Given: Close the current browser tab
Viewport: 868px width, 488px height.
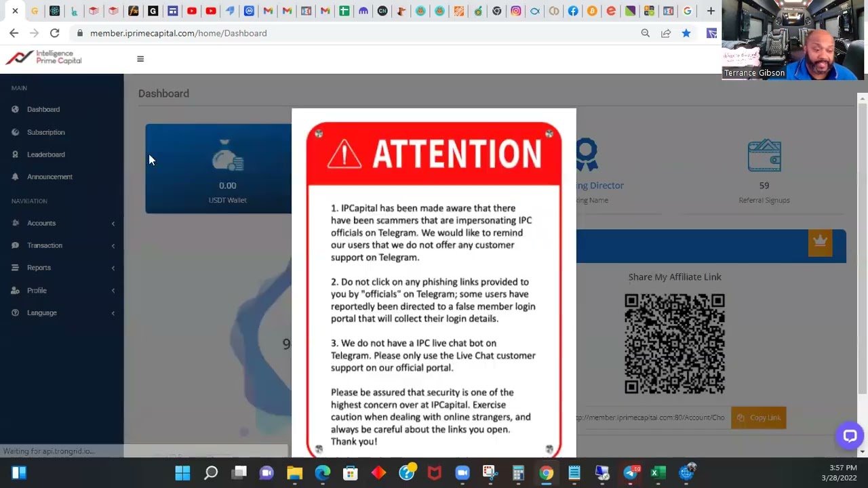Looking at the screenshot, I should click(x=15, y=11).
